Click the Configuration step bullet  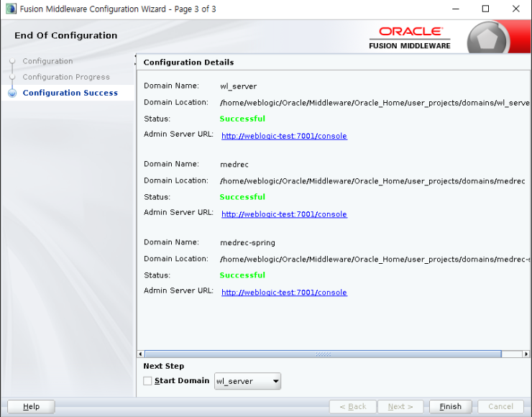pyautogui.click(x=12, y=61)
